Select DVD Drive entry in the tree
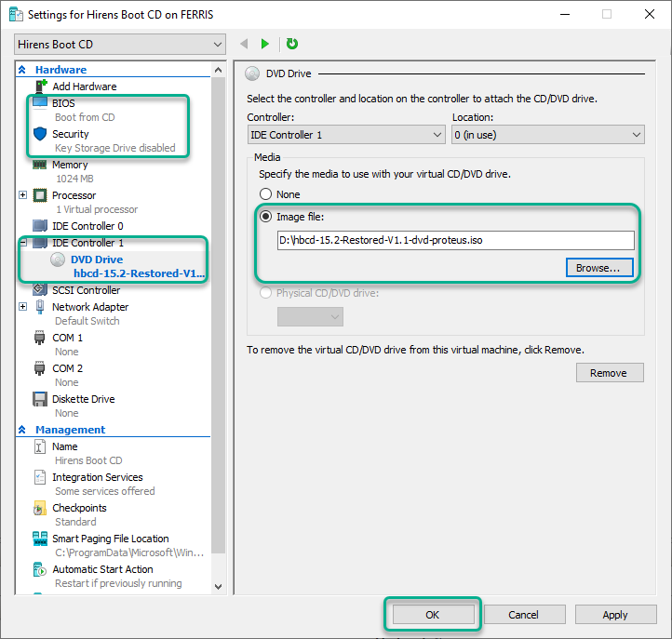Viewport: 672px width, 639px height. (x=97, y=260)
